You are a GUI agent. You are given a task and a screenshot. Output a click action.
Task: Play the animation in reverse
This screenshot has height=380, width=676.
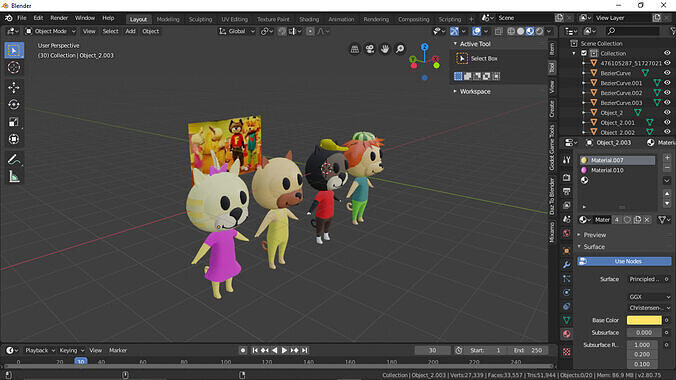(x=275, y=350)
